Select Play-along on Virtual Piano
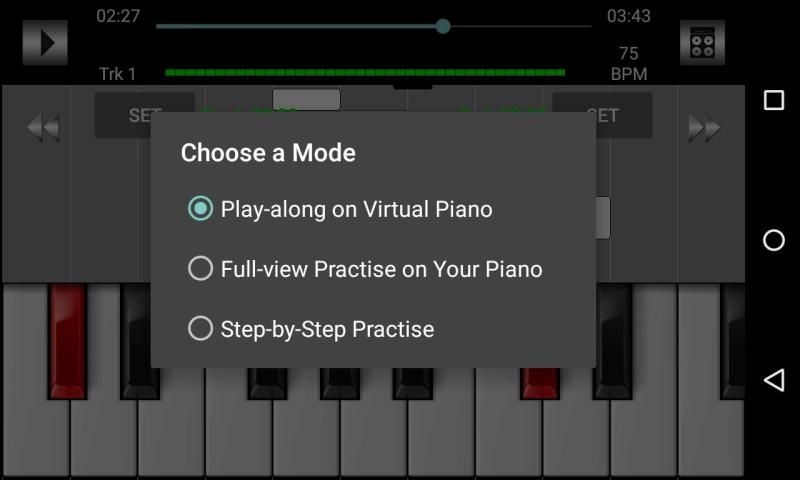Image resolution: width=800 pixels, height=480 pixels. 340,209
